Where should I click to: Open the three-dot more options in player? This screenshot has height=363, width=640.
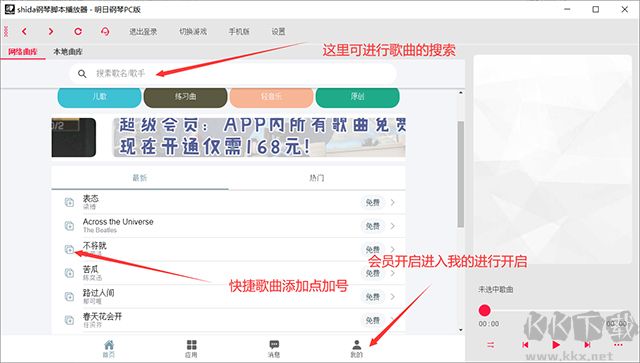(x=618, y=345)
